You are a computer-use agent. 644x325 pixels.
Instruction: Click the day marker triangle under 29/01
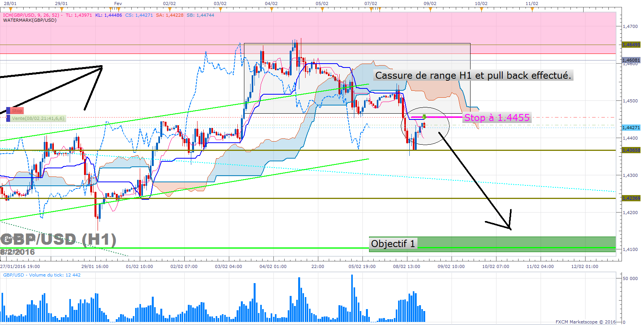tap(61, 9)
